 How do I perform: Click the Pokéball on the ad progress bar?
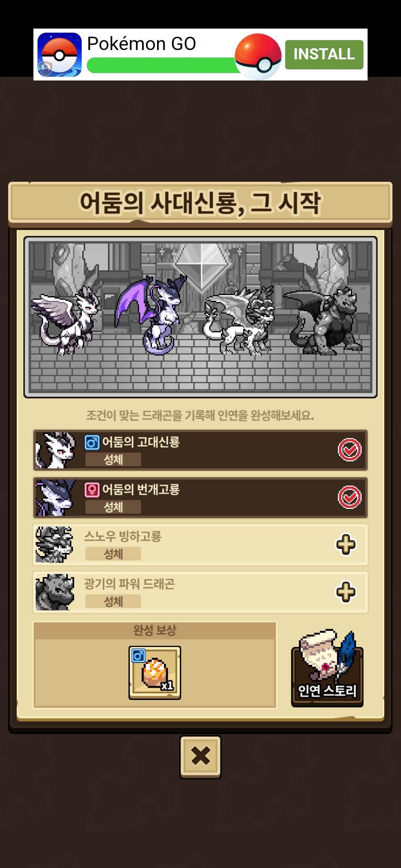pos(258,56)
